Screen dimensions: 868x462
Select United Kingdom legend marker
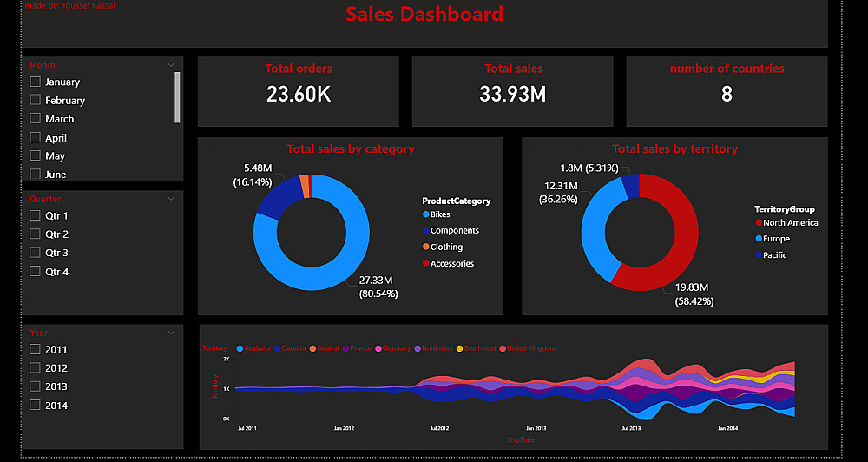click(x=503, y=348)
